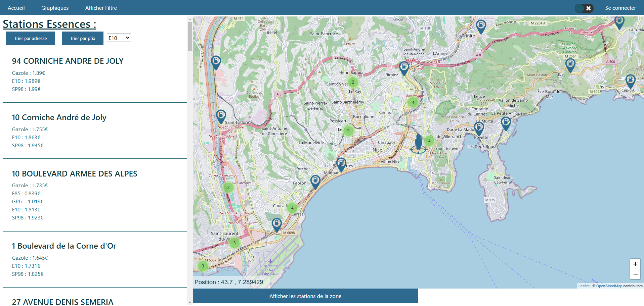Click Trier par adresse to sort by address
644x306 pixels.
click(x=30, y=38)
